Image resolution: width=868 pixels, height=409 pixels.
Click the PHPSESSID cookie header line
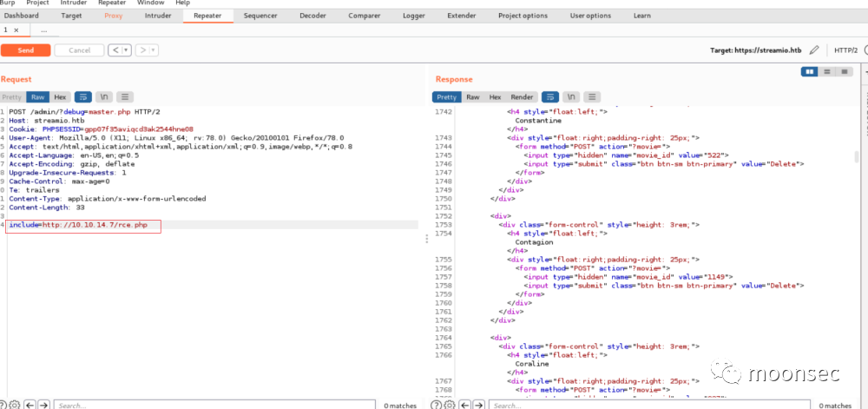click(x=101, y=129)
